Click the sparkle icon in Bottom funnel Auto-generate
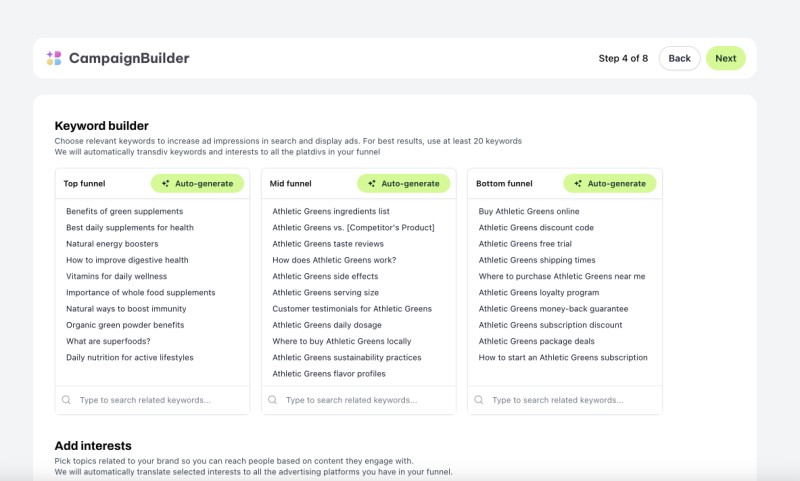 tap(578, 184)
